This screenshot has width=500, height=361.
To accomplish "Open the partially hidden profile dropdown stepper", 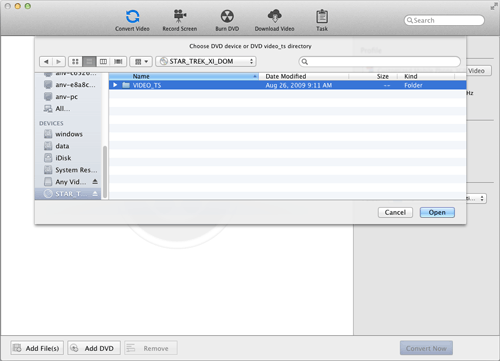I will pos(482,198).
